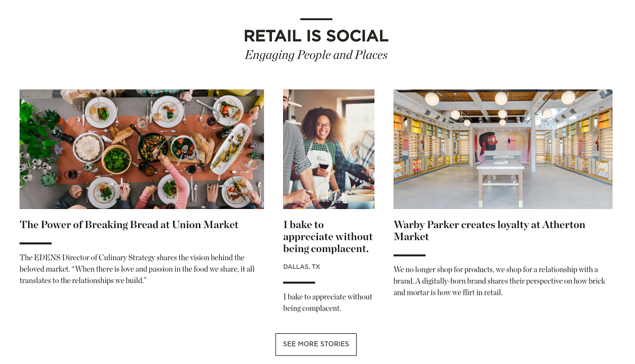The image size is (635, 364).
Task: Click the white display table in store photo
Action: [501, 181]
